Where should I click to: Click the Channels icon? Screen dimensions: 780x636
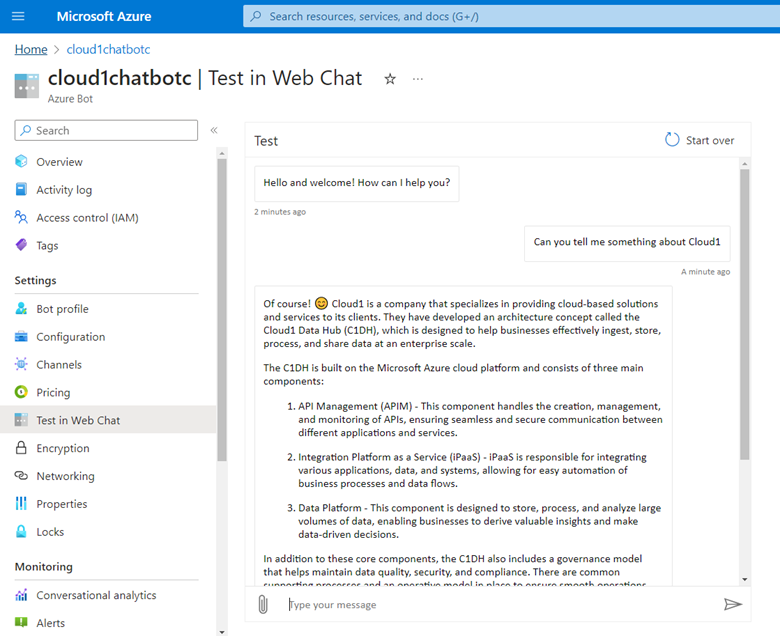pyautogui.click(x=21, y=364)
